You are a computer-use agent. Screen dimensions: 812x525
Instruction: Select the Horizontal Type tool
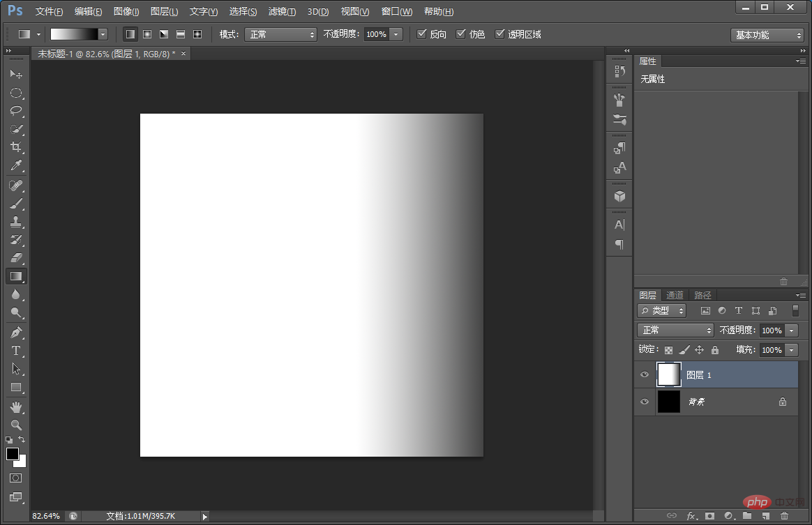click(x=16, y=351)
